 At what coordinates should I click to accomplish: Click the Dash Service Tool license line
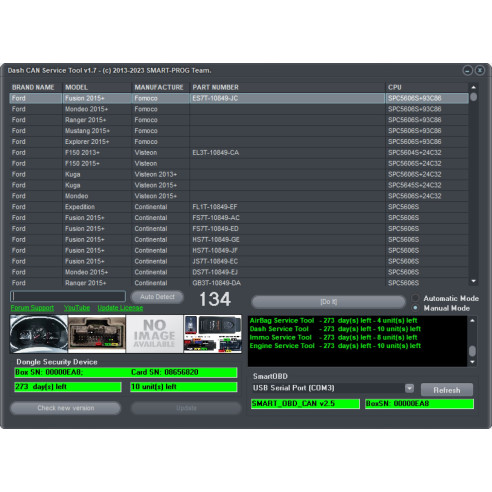(335, 329)
